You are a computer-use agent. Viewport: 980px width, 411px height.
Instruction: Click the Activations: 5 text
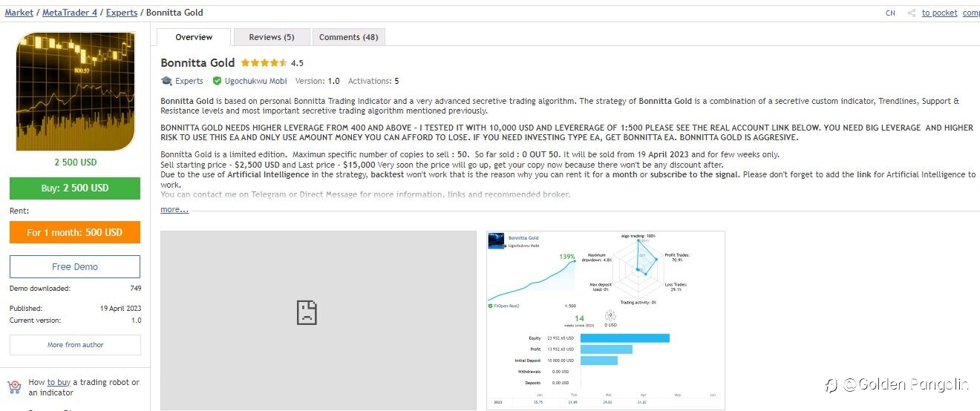373,81
